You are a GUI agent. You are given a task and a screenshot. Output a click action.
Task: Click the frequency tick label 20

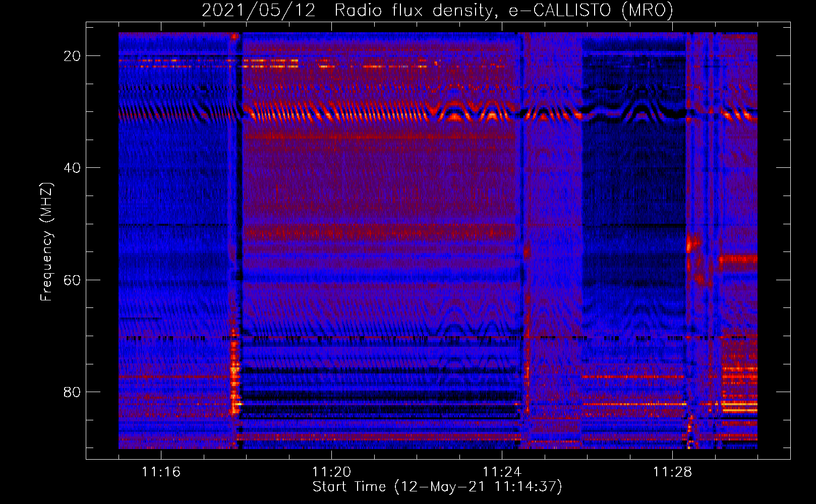(72, 56)
